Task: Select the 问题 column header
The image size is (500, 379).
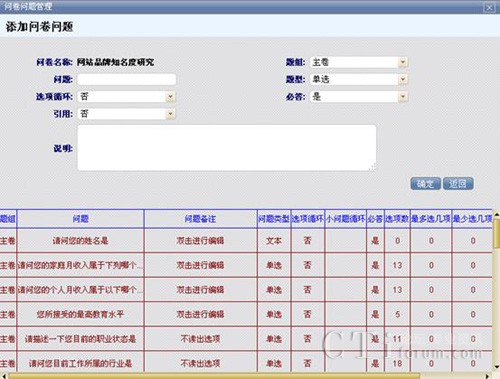Action: click(x=80, y=219)
